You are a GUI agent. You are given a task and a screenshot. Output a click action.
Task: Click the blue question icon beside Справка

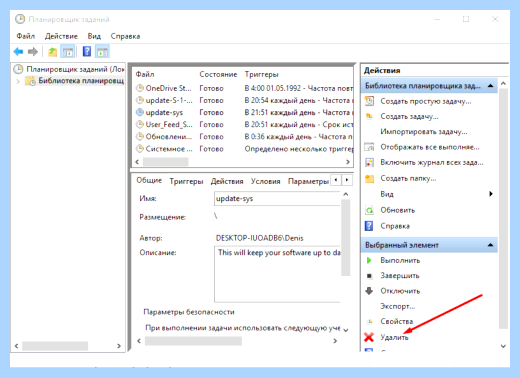tap(369, 226)
